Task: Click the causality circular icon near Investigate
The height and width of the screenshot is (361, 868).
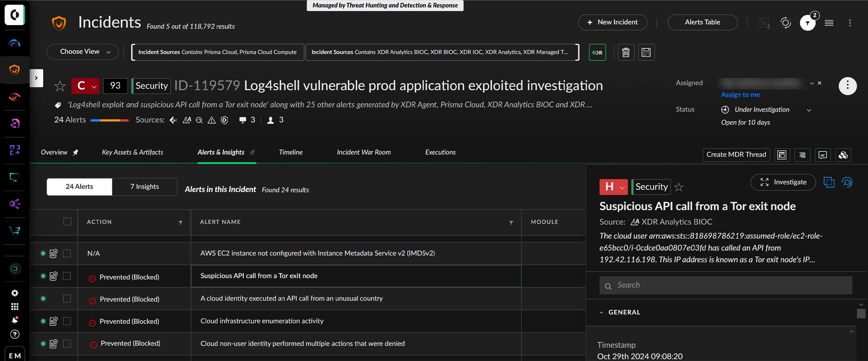Action: [847, 182]
